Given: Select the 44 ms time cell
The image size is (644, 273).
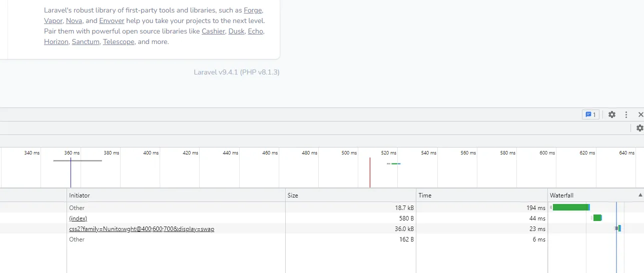Looking at the screenshot, I should [482, 218].
